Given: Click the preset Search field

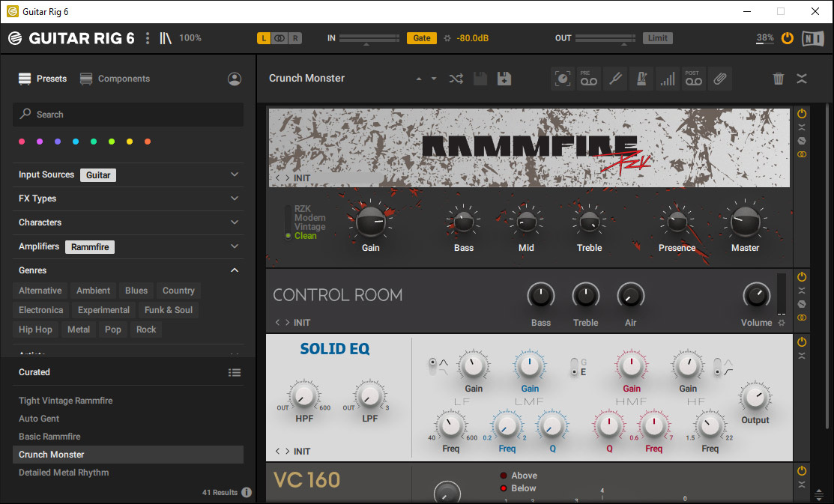Looking at the screenshot, I should click(x=128, y=115).
